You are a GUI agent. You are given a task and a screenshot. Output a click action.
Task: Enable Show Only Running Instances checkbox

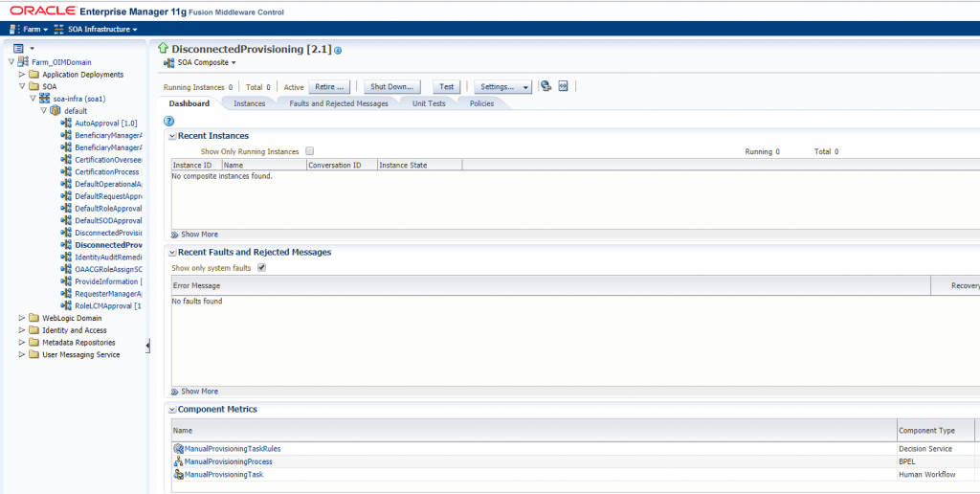pos(309,151)
